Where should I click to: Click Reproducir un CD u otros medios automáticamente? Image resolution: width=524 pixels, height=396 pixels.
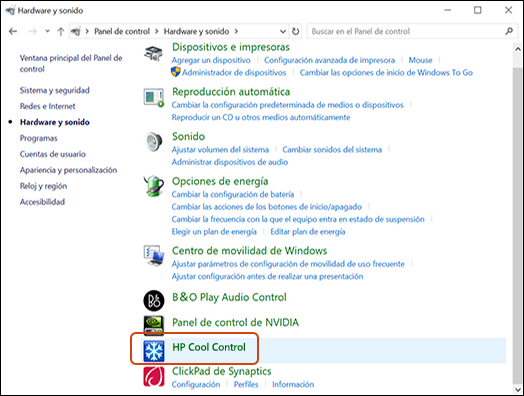pyautogui.click(x=261, y=117)
